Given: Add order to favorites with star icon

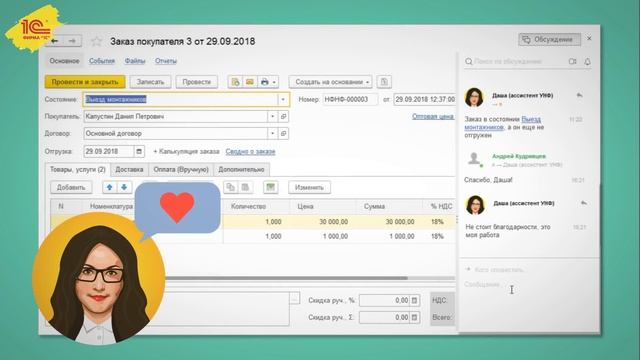Looking at the screenshot, I should coord(96,41).
